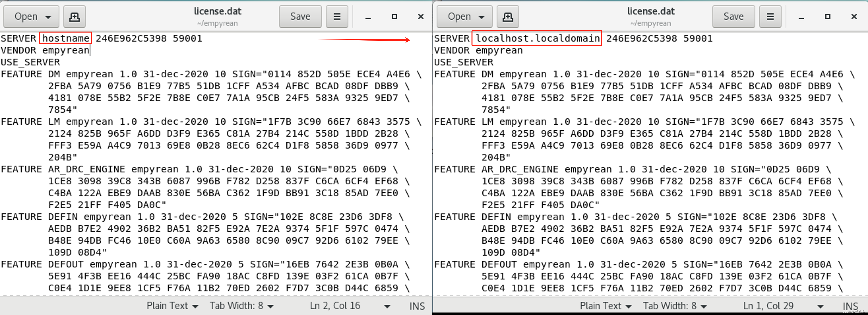Maximize the left license.dat window
This screenshot has height=315, width=868.
coord(394,17)
